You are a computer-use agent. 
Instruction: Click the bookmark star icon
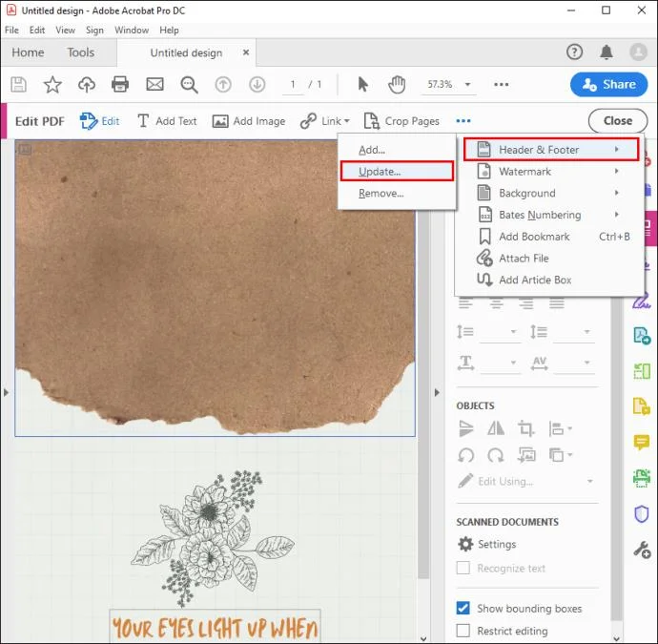click(x=52, y=84)
